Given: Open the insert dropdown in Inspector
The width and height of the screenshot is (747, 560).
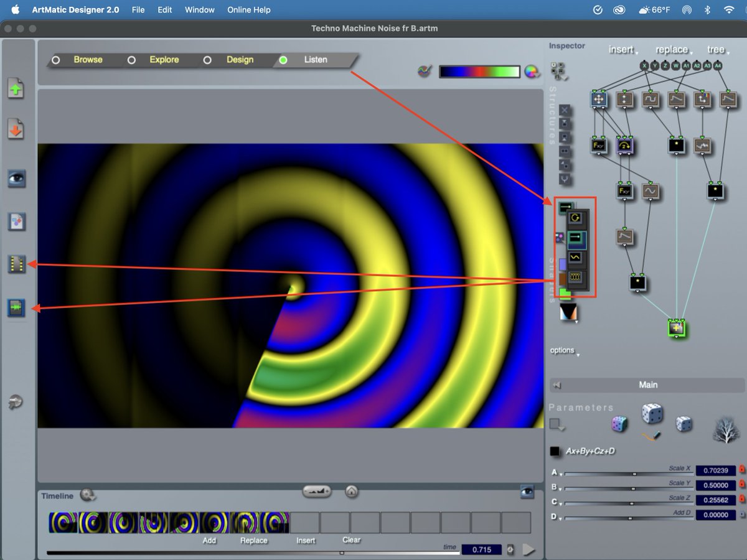Looking at the screenshot, I should (622, 50).
